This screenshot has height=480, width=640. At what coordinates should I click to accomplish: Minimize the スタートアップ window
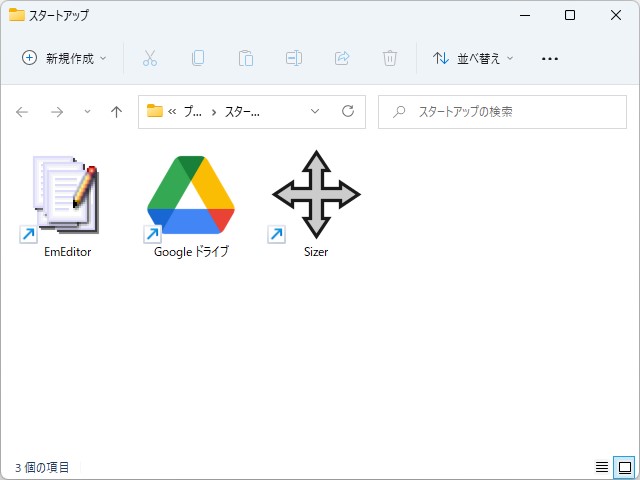525,16
